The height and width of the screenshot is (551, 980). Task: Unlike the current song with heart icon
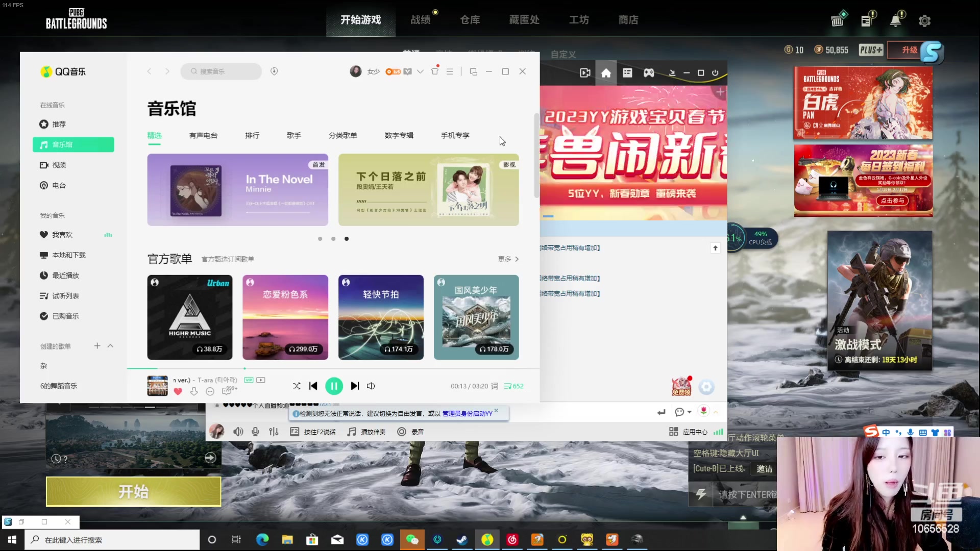(x=178, y=391)
